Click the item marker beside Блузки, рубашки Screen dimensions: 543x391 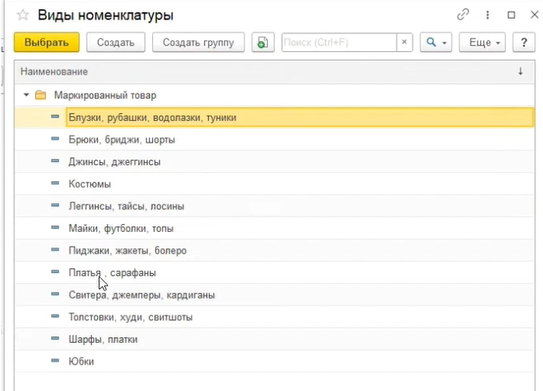[55, 117]
